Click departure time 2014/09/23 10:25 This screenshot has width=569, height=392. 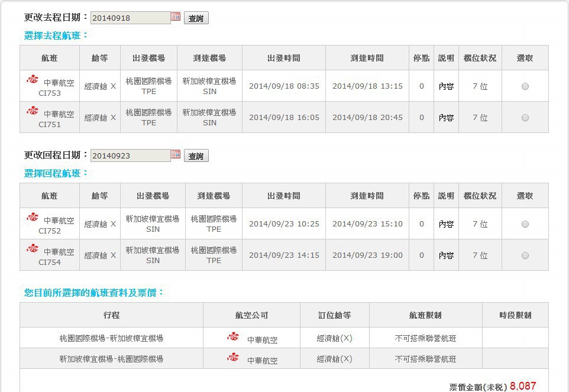pos(284,224)
